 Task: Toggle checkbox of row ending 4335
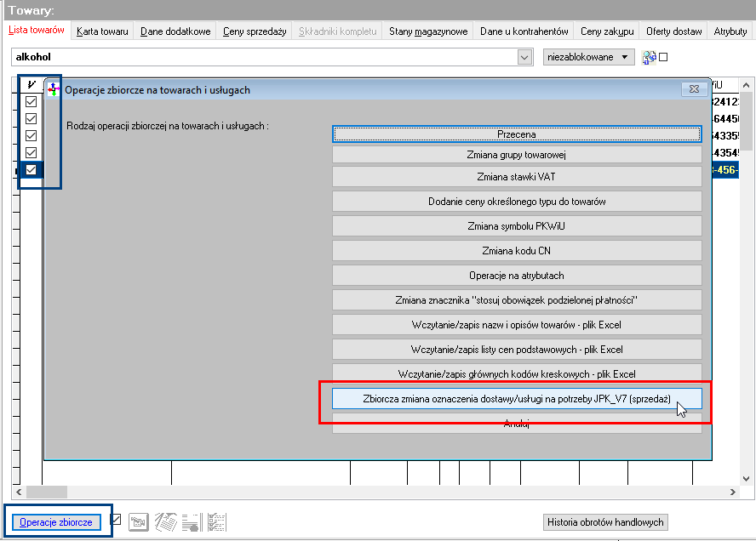coord(31,136)
